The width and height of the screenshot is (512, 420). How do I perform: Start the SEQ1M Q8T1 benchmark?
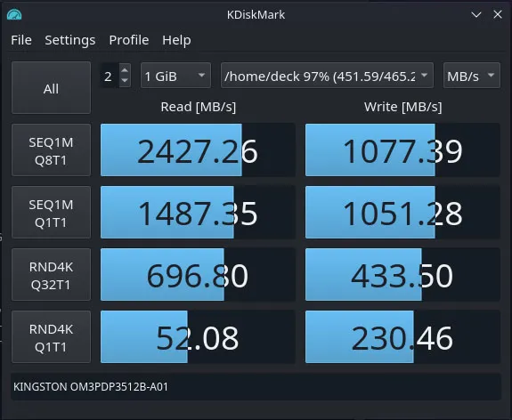click(52, 149)
